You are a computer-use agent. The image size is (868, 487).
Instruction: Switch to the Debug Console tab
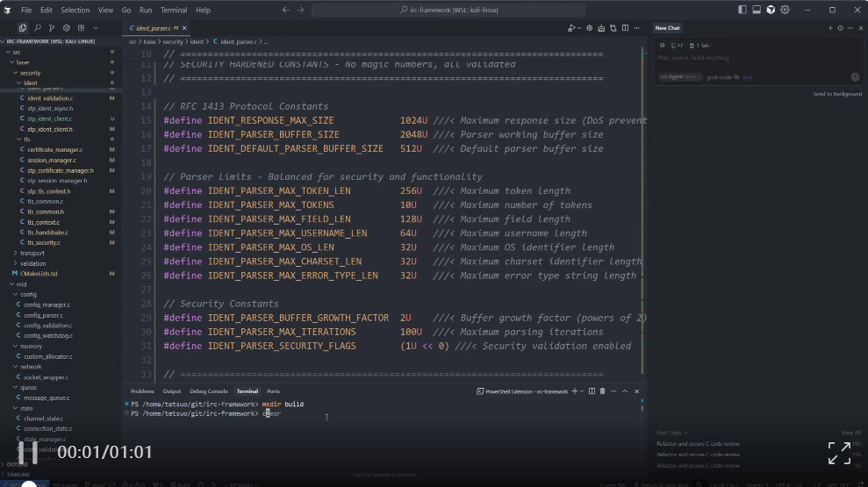[209, 391]
